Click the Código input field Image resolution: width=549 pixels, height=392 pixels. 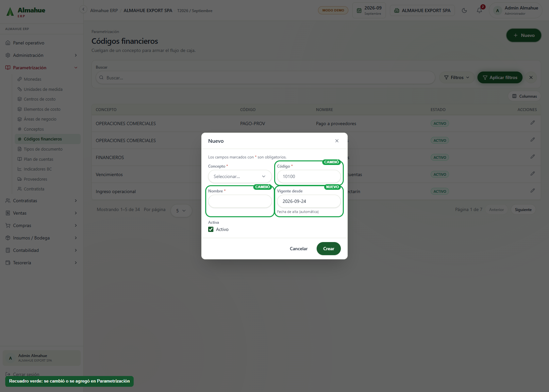pyautogui.click(x=309, y=176)
